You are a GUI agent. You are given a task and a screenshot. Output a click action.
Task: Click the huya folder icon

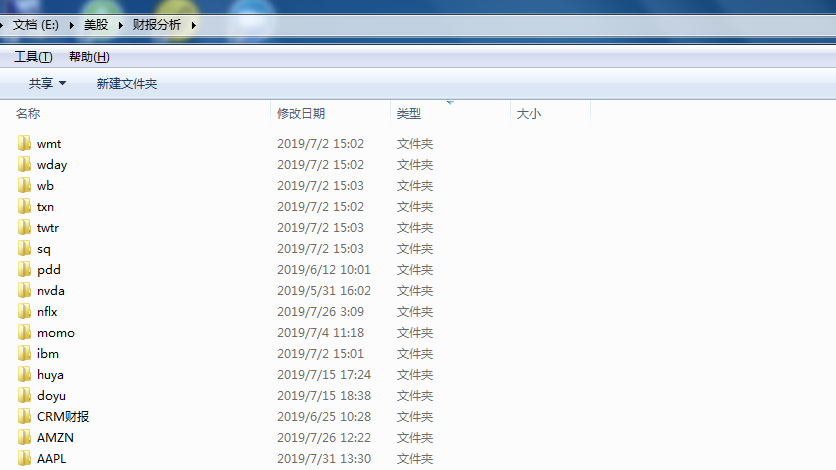[24, 375]
